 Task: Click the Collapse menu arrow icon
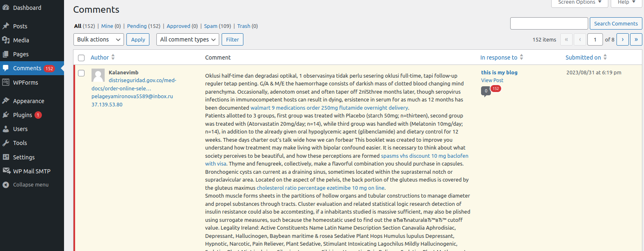coord(6,185)
